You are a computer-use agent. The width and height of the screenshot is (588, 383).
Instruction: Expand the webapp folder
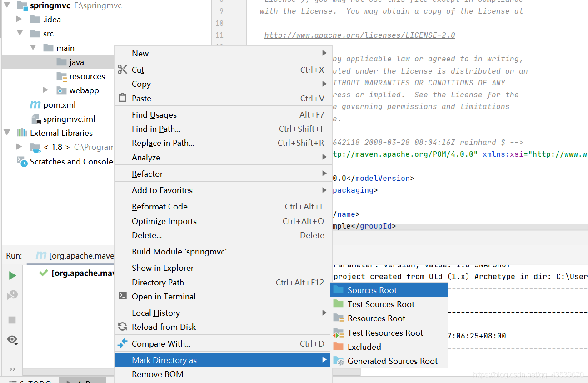point(45,90)
